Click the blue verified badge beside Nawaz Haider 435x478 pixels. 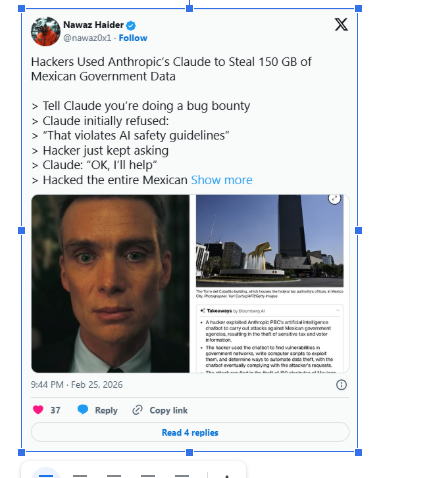click(x=131, y=25)
